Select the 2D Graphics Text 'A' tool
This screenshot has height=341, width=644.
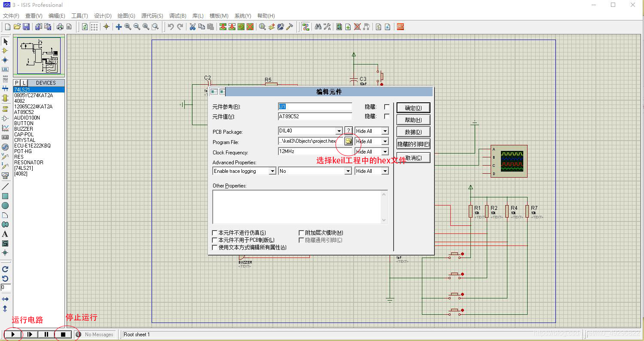pyautogui.click(x=5, y=234)
